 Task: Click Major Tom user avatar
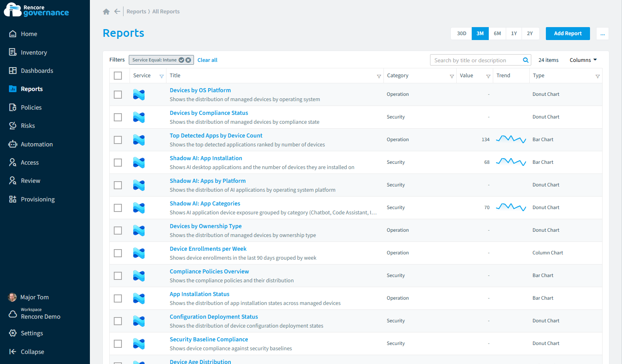[x=13, y=297]
